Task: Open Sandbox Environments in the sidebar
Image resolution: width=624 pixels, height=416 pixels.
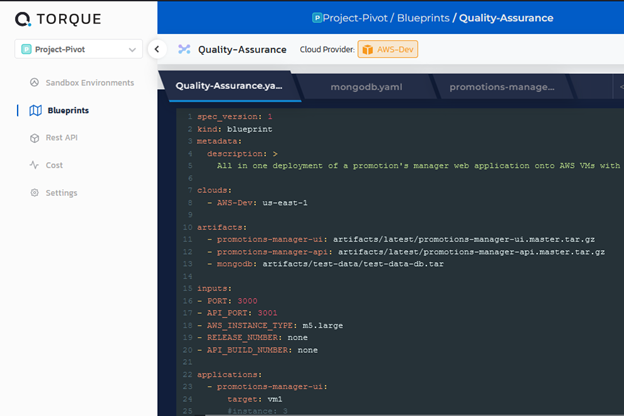Action: (x=88, y=83)
